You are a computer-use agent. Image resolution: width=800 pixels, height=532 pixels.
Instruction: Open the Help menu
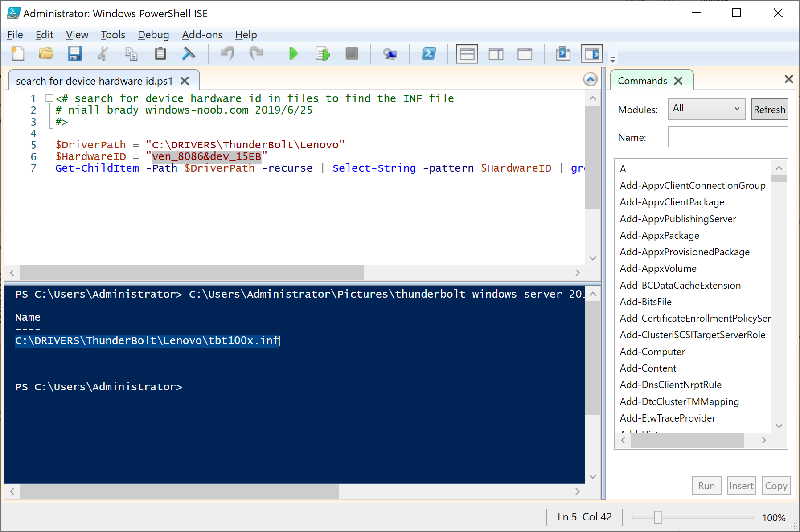pyautogui.click(x=246, y=35)
